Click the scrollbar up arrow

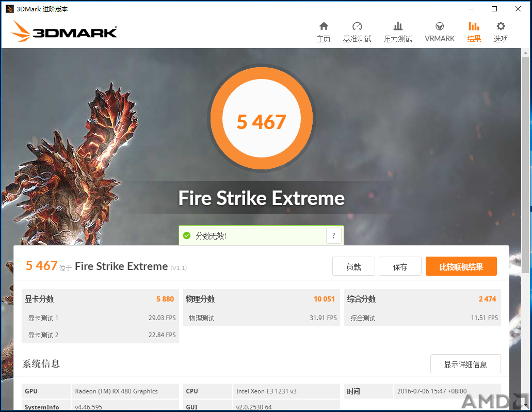point(525,53)
